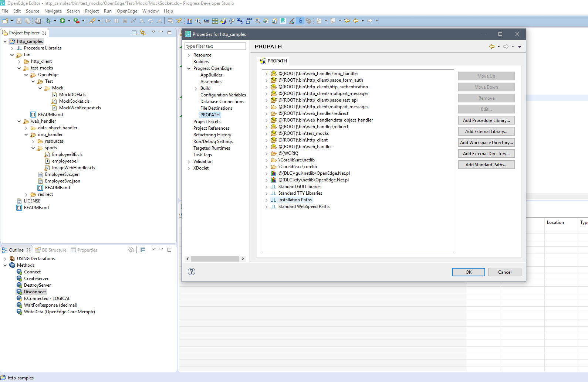This screenshot has width=588, height=382.
Task: Open the Project Explorer view menu triangle
Action: coord(153,32)
